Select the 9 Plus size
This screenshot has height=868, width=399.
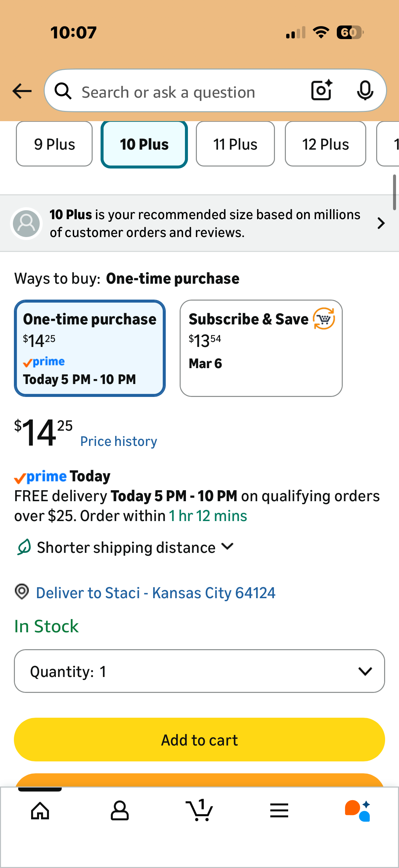click(54, 144)
